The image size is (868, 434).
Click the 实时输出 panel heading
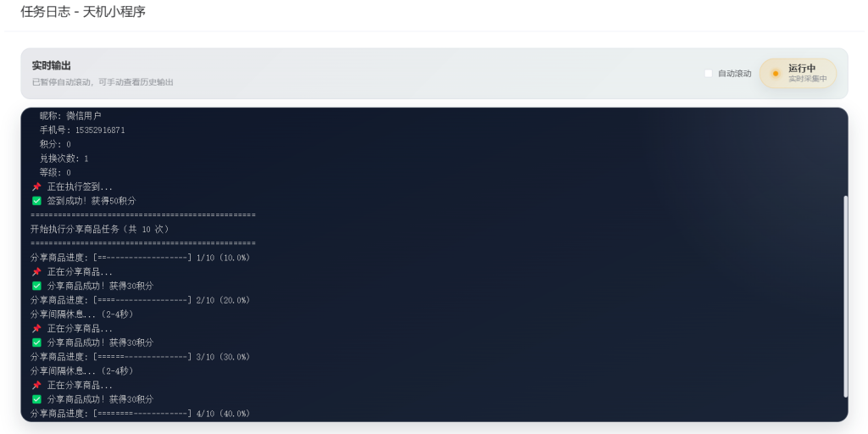(52, 65)
